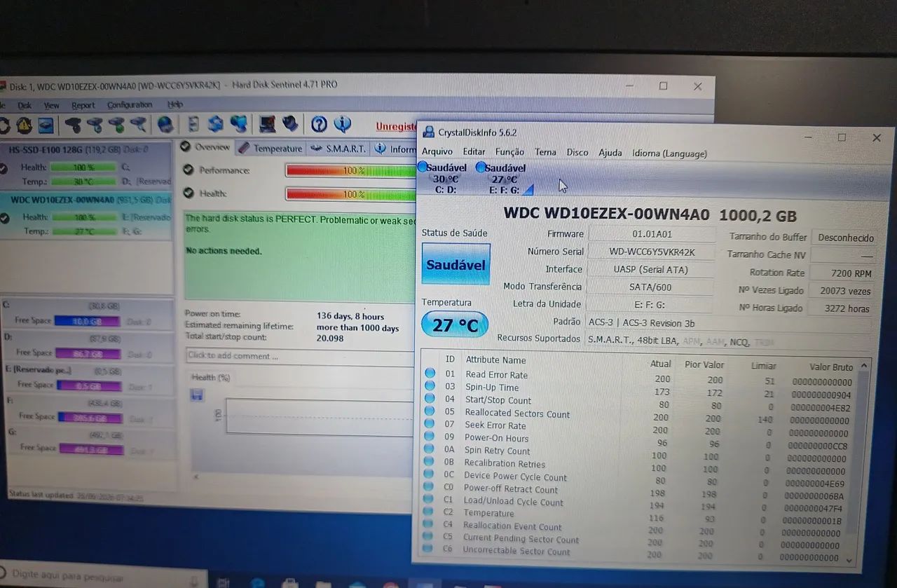This screenshot has width=897, height=588.
Task: Click the green check icon beside Health in Overview
Action: coord(188,193)
